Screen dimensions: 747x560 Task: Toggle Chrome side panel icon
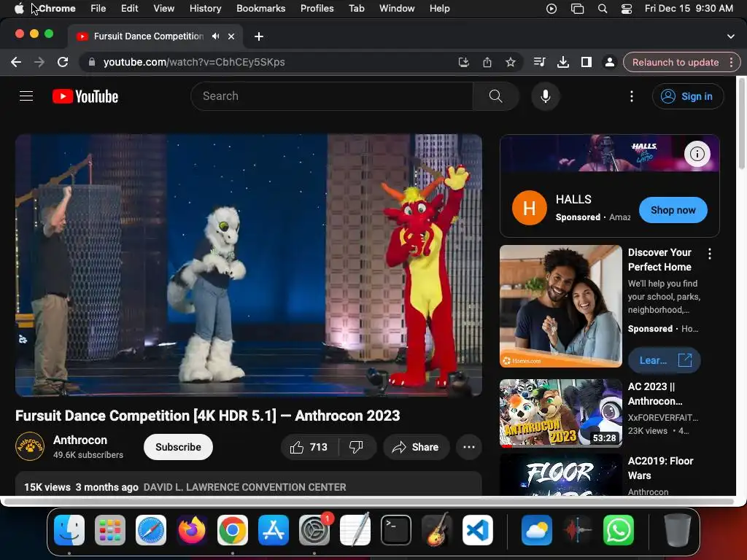point(586,62)
